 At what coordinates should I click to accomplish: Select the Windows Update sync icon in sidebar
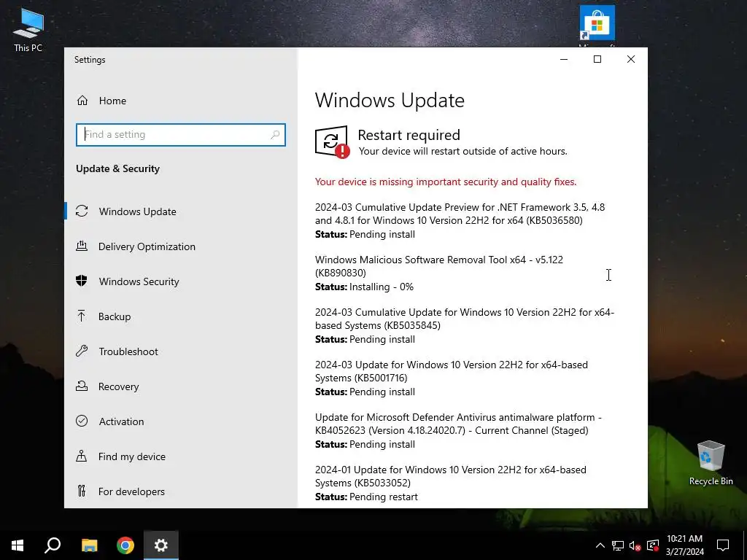tap(82, 211)
